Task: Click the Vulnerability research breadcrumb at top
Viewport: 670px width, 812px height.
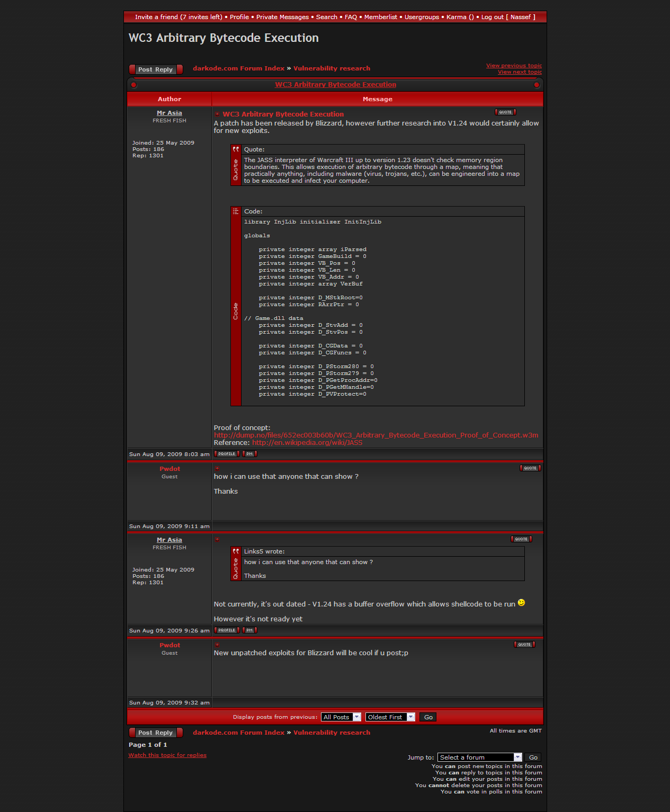Action: [x=332, y=68]
